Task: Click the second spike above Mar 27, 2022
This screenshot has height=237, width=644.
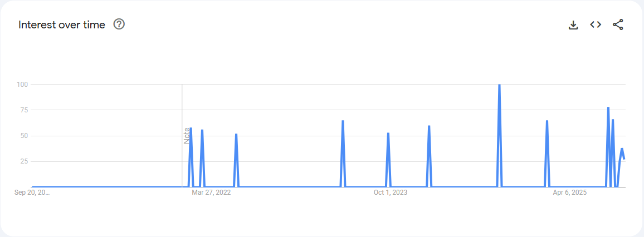Action: [202, 131]
